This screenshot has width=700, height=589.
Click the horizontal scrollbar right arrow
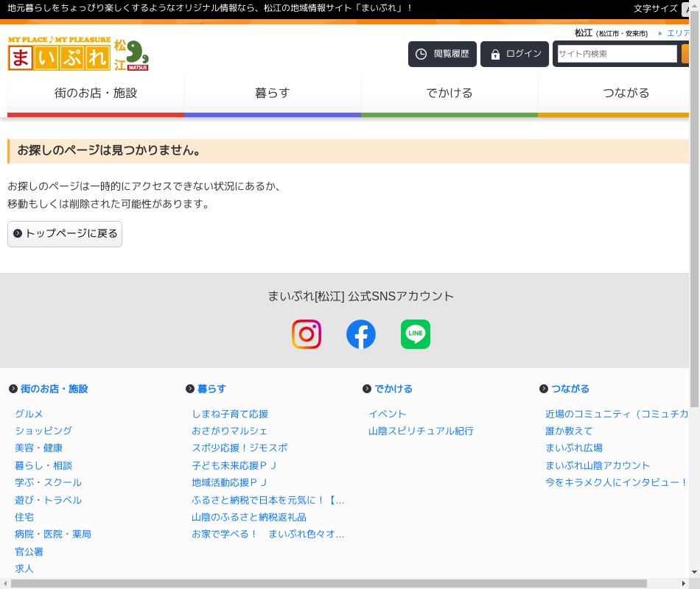click(683, 583)
